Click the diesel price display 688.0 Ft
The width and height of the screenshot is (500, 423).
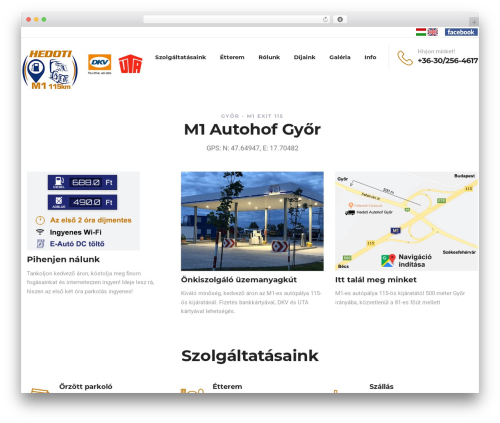(82, 182)
